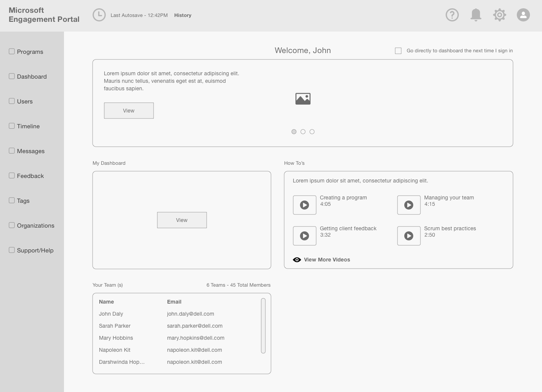542x392 pixels.
Task: Open the Dashboard menu label
Action: 32,77
